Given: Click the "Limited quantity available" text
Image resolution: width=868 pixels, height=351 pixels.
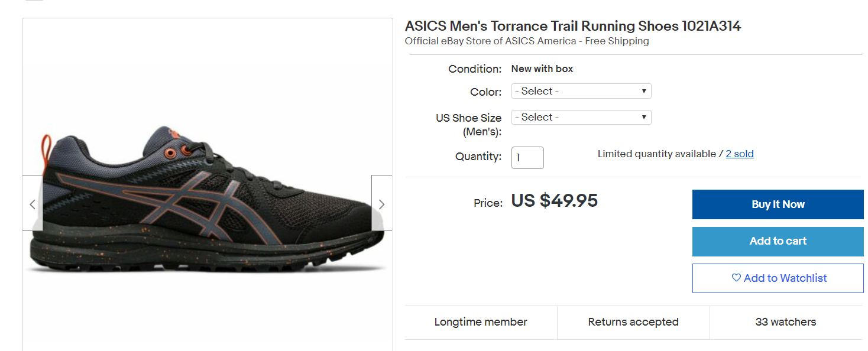Looking at the screenshot, I should click(656, 154).
